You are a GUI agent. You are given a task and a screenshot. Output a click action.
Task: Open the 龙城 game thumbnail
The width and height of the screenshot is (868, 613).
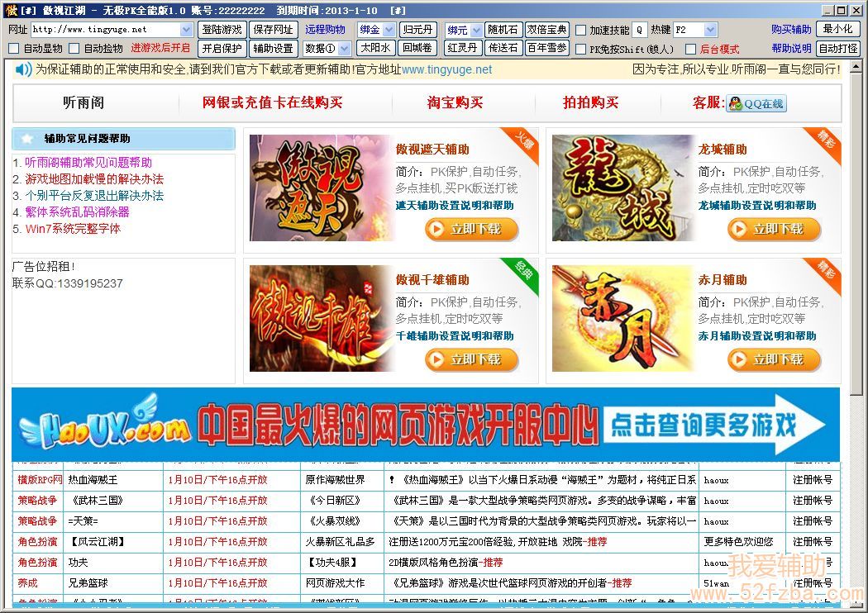point(622,188)
